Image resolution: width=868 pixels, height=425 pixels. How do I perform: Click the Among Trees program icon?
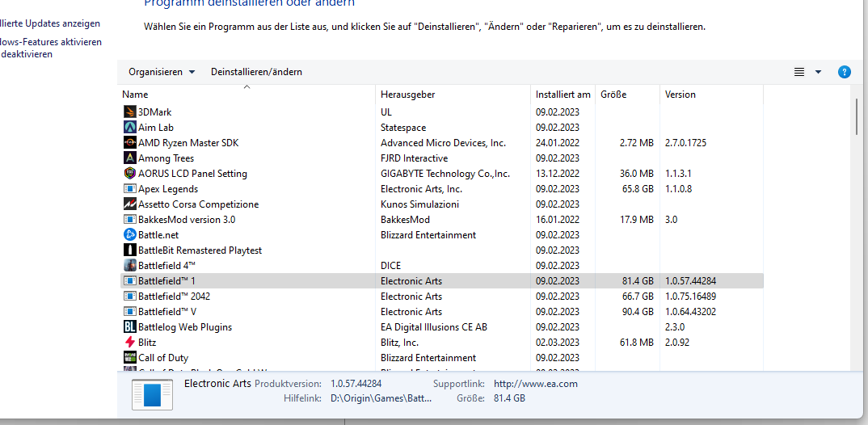tap(129, 158)
